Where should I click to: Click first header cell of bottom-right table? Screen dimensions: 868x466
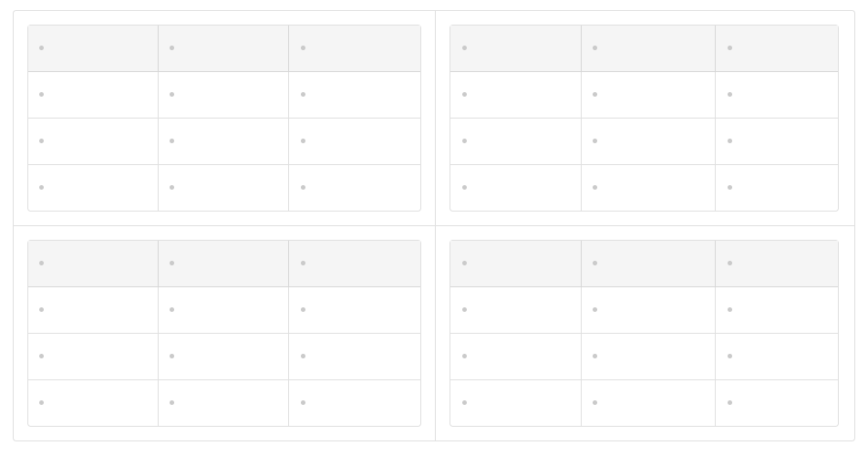pyautogui.click(x=515, y=264)
